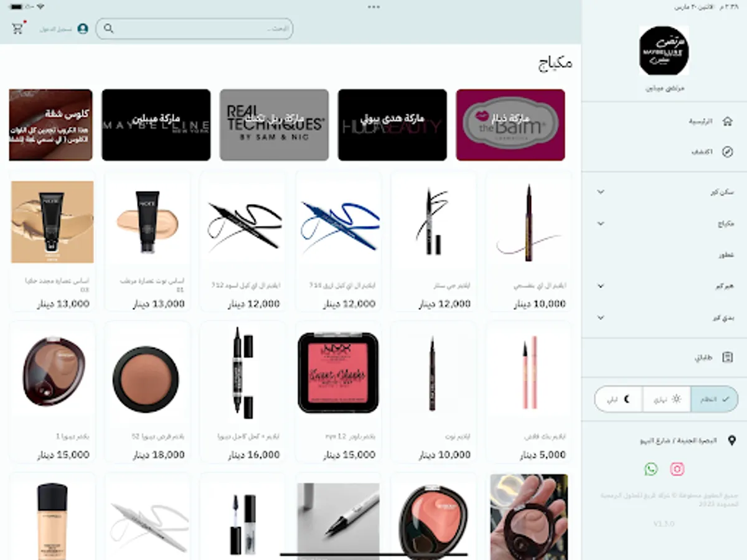Open black felt-tip eyeliner with cap image
The height and width of the screenshot is (560, 747).
point(433,222)
